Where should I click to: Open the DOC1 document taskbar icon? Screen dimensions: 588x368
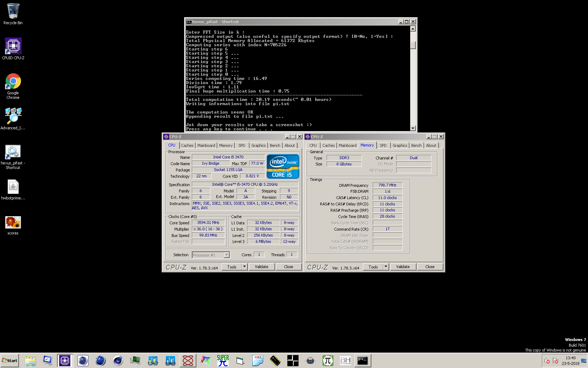click(x=258, y=360)
